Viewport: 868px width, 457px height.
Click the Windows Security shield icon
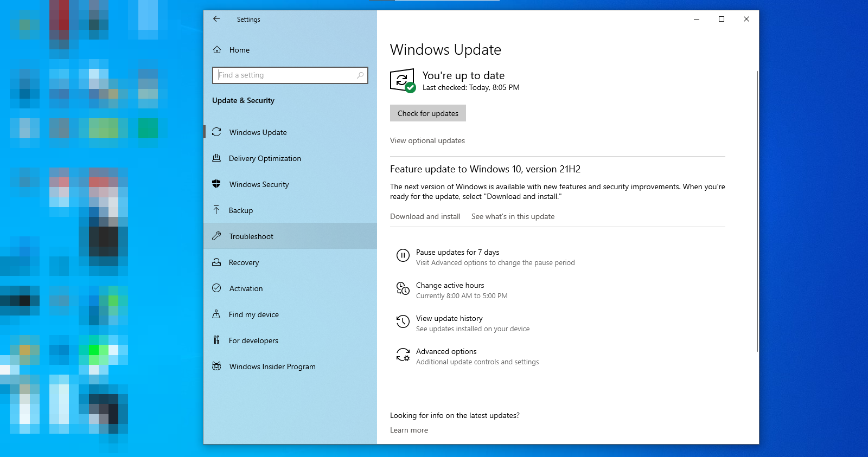coord(216,184)
